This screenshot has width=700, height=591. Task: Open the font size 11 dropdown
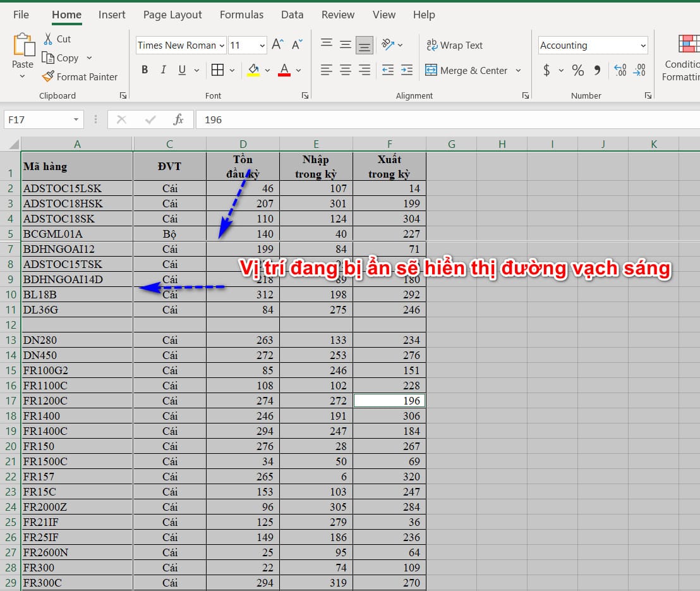point(262,46)
